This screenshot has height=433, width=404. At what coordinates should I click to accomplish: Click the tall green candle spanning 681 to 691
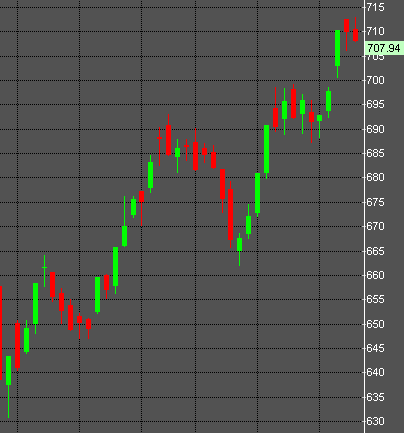266,149
